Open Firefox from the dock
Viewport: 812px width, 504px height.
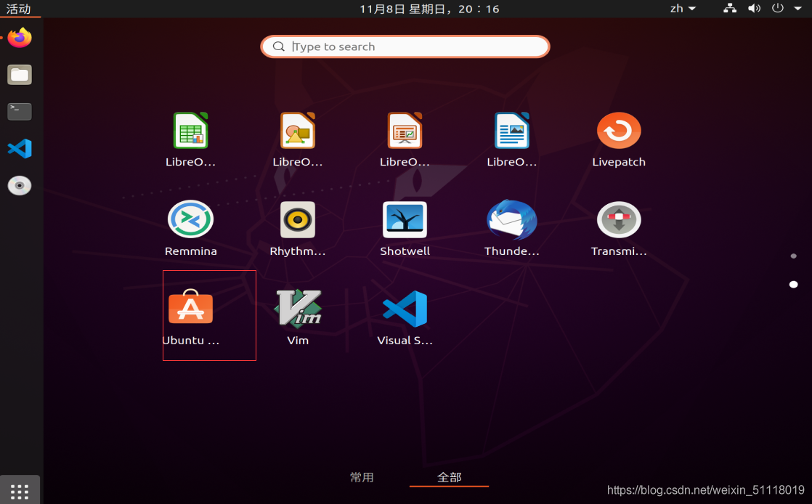pyautogui.click(x=20, y=38)
